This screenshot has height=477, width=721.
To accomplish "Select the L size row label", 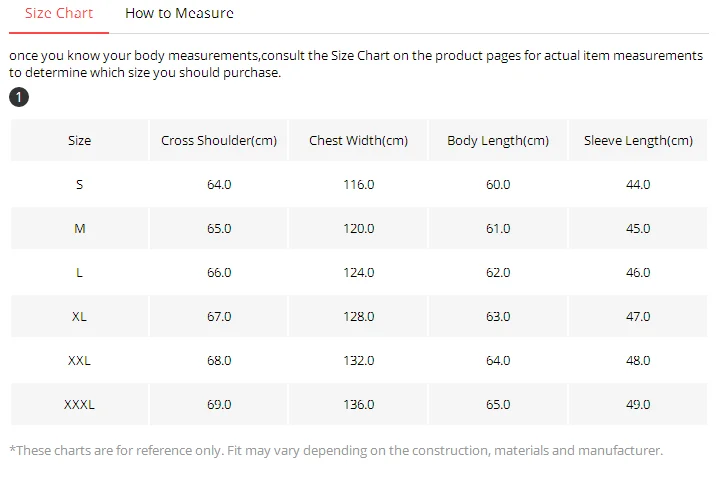I will pyautogui.click(x=80, y=273).
